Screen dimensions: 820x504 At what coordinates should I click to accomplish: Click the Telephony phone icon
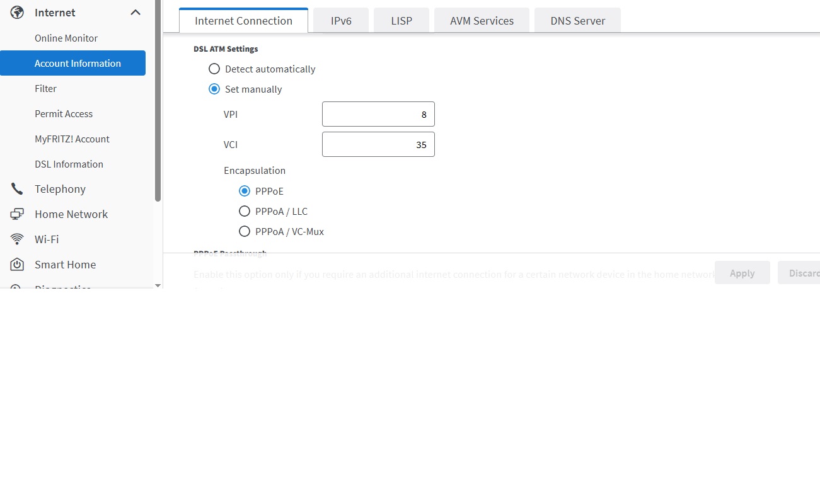(17, 189)
